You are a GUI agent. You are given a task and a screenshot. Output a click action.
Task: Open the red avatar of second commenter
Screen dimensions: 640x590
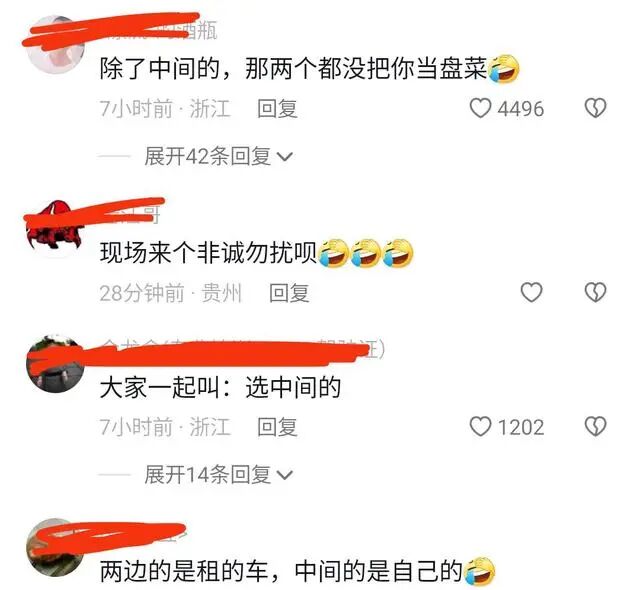point(56,228)
